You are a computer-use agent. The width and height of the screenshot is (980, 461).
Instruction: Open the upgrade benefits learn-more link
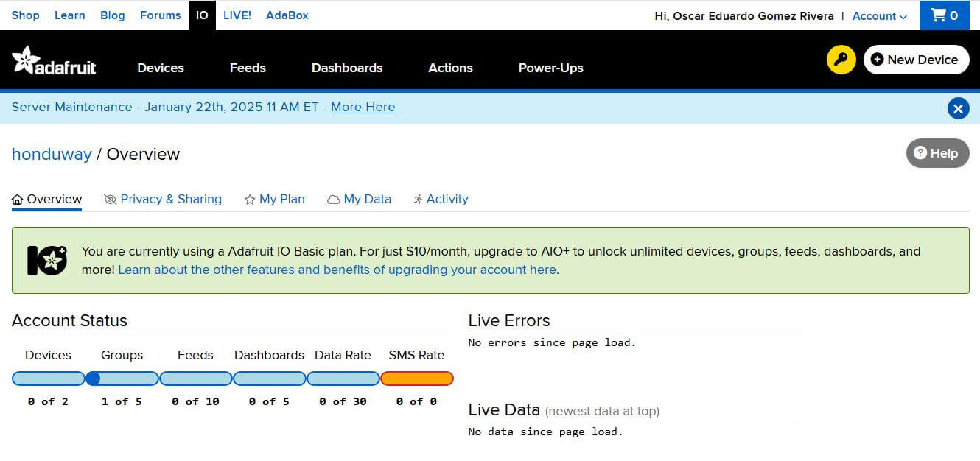pyautogui.click(x=338, y=270)
